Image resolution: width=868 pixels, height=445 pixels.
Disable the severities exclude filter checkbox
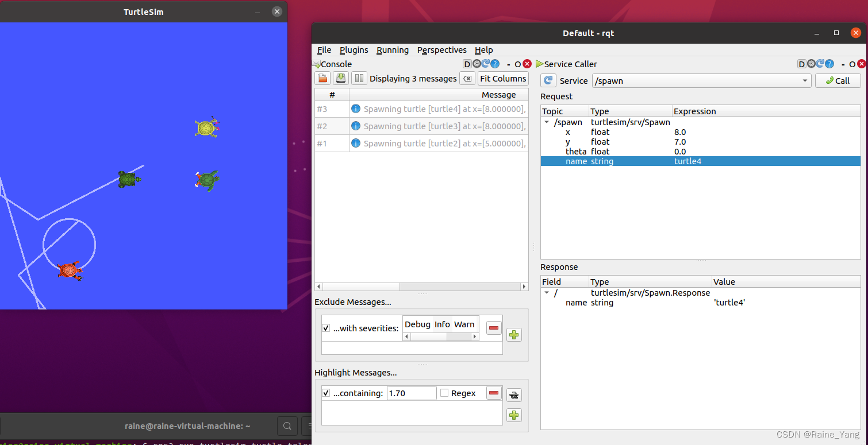pos(326,328)
